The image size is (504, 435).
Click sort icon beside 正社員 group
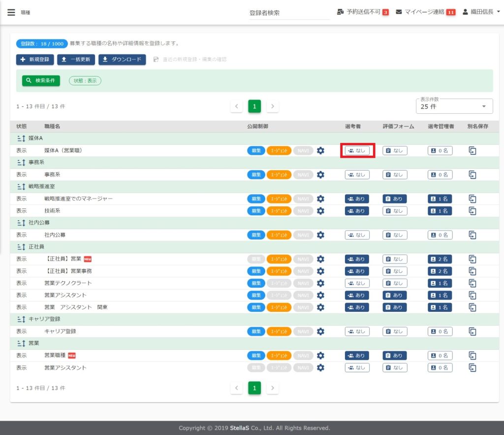21,247
